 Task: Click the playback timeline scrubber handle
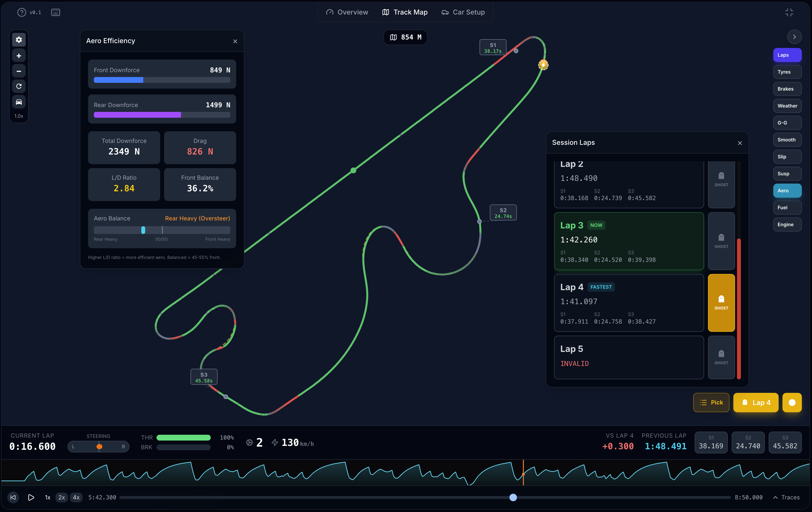click(x=513, y=497)
